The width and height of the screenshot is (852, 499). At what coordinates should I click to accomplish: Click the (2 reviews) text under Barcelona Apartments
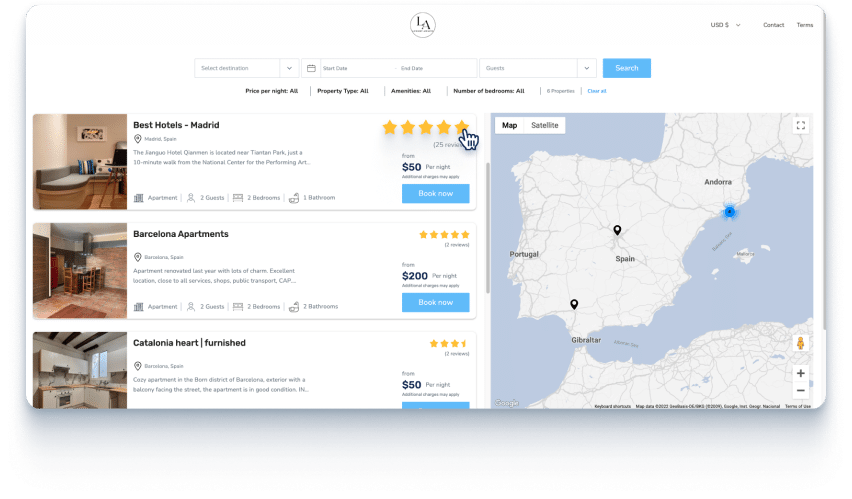click(456, 245)
